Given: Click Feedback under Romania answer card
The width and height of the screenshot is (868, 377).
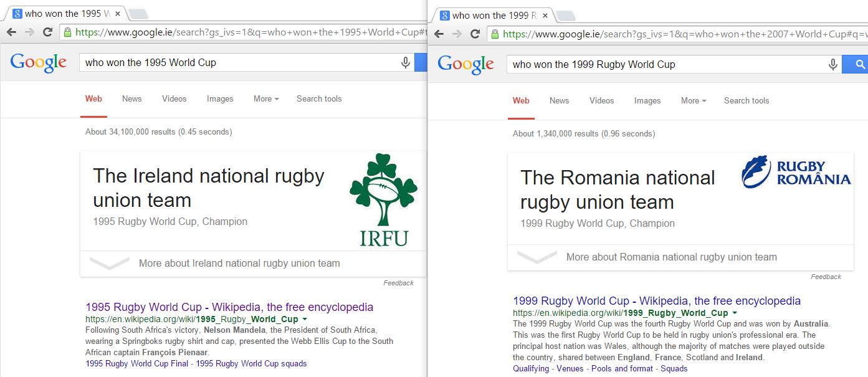Looking at the screenshot, I should pos(826,277).
